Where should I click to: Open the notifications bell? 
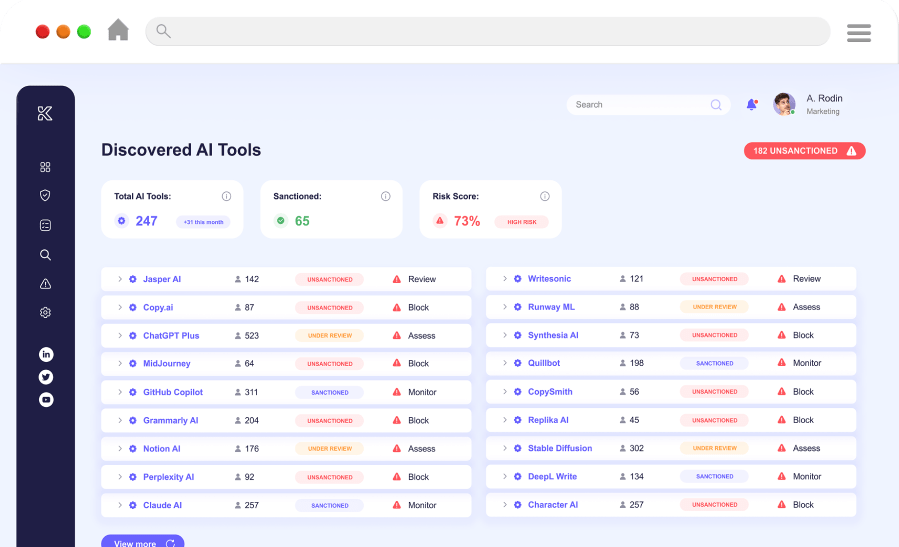click(751, 104)
